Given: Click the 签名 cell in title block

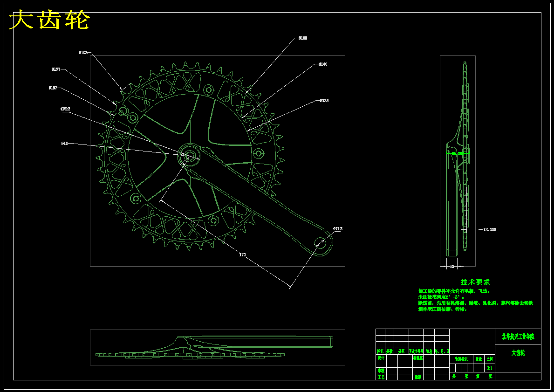Looking at the screenshot, I should [x=429, y=351].
